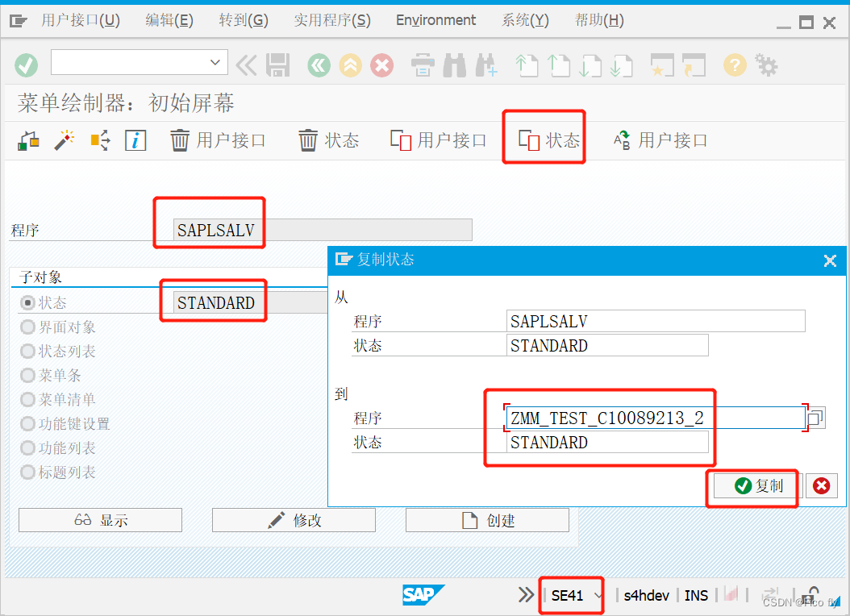This screenshot has height=616, width=850.
Task: Open the command field dropdown
Action: [215, 61]
